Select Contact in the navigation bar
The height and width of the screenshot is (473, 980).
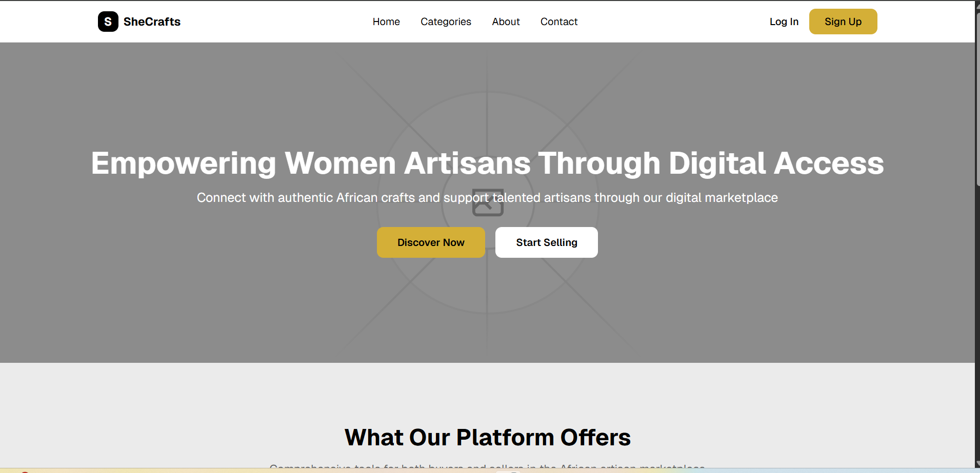click(x=558, y=22)
